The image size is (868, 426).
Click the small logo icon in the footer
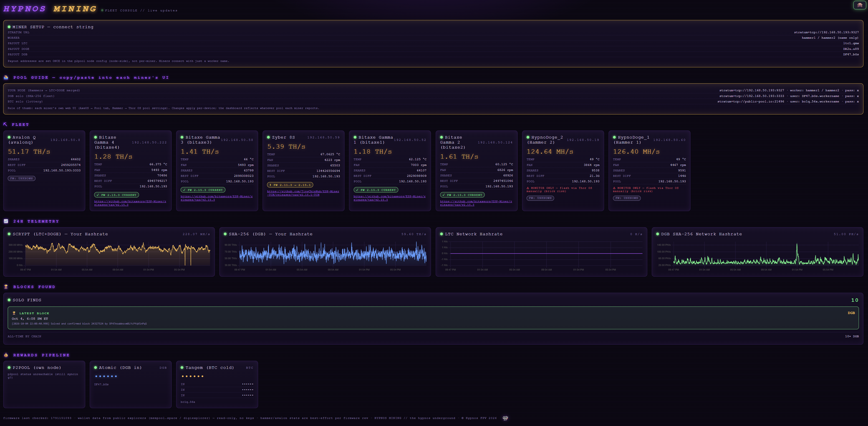coord(505,418)
